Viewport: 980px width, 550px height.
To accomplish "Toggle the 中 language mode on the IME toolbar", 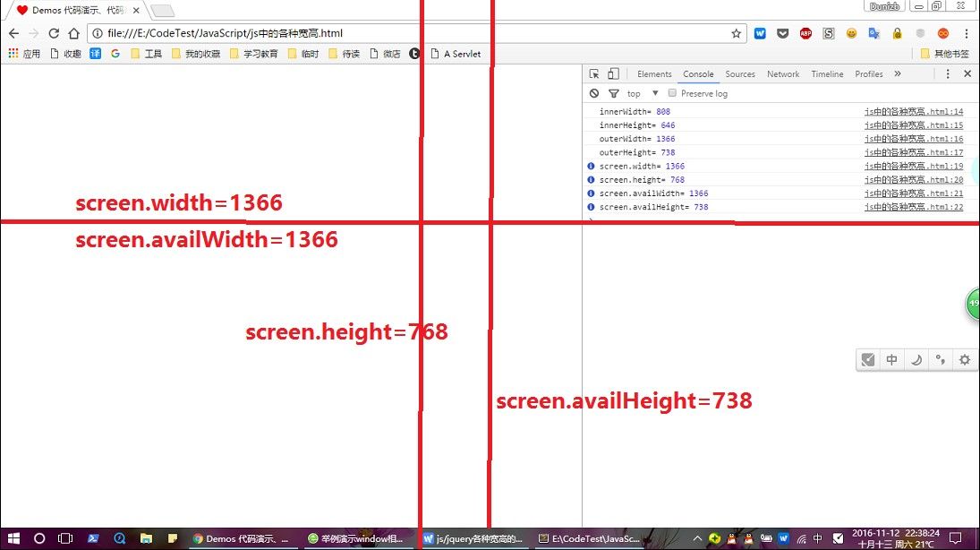I will 892,360.
